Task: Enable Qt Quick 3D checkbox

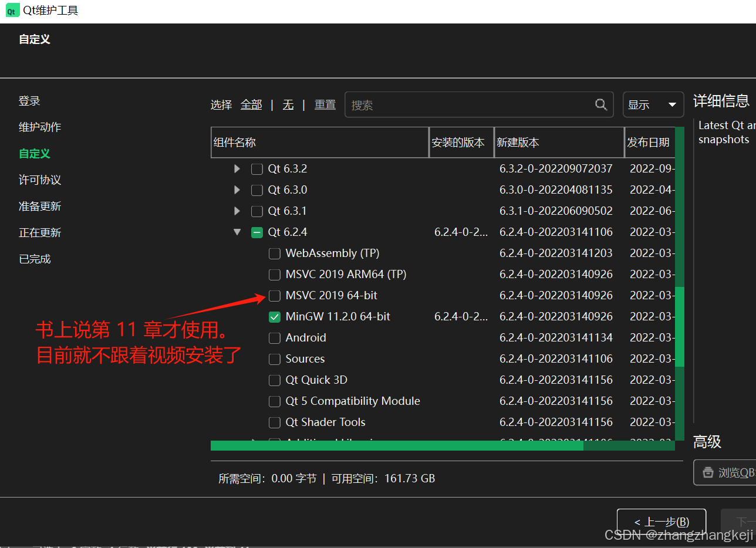Action: (274, 380)
